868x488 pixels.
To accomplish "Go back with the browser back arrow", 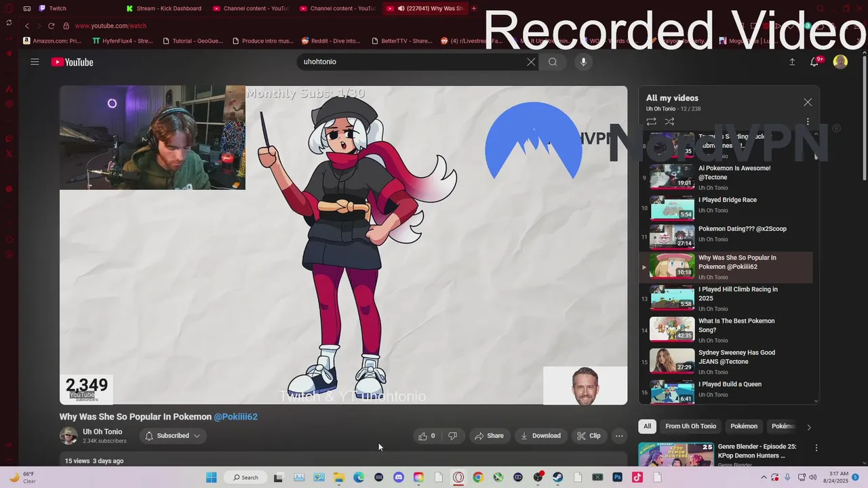I will point(27,26).
